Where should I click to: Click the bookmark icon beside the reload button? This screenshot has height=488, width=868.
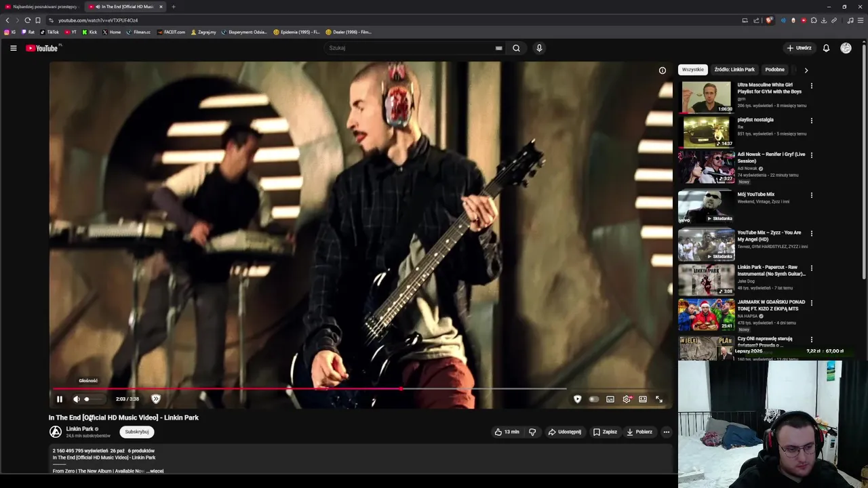coord(38,20)
